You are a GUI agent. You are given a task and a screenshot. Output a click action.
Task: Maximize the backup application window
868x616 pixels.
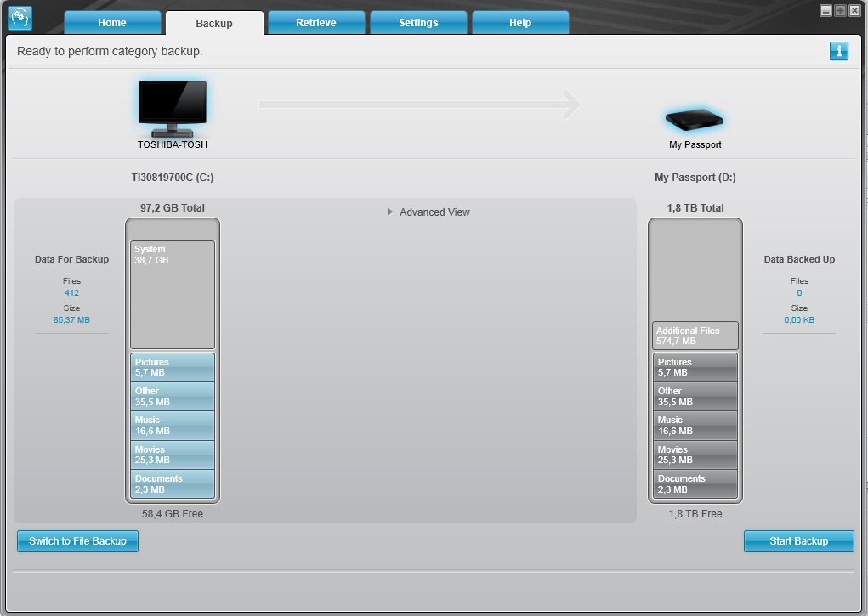click(x=840, y=10)
